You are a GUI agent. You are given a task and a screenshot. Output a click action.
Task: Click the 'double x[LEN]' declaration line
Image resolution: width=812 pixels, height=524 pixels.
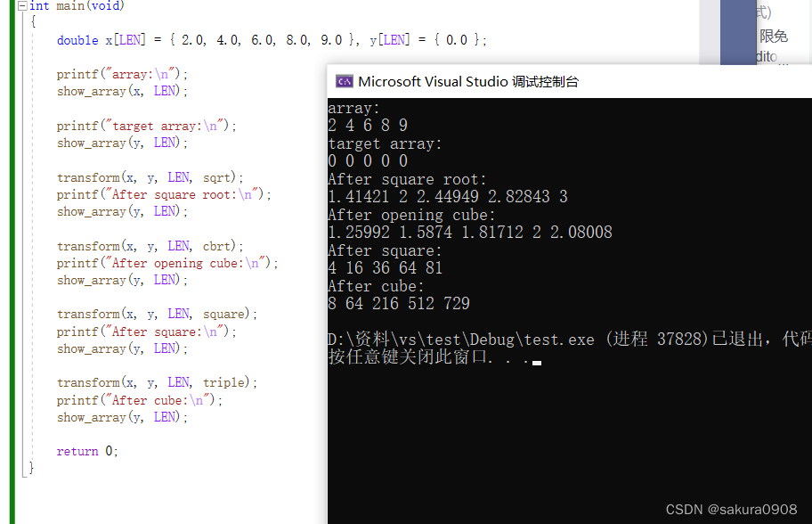tap(272, 40)
